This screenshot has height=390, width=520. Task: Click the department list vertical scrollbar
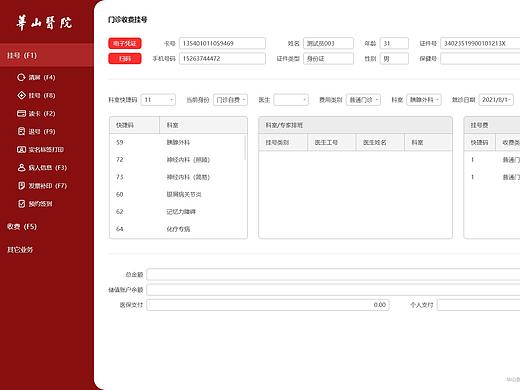point(246,147)
